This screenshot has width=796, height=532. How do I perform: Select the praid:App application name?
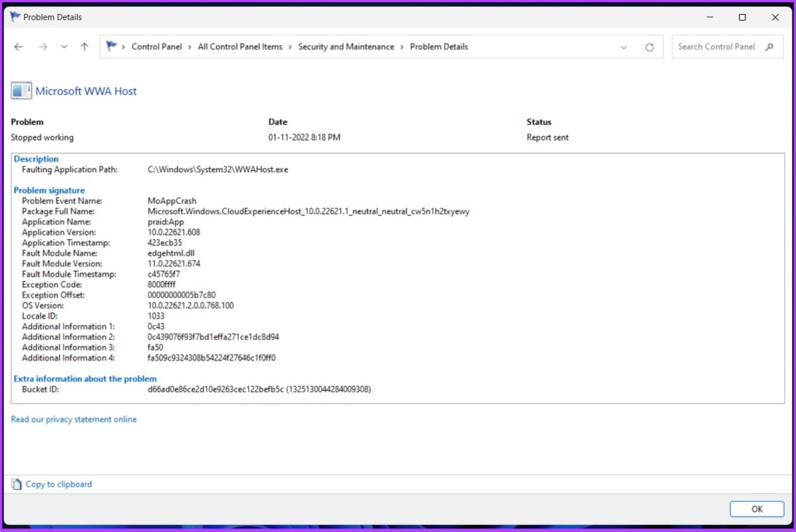[166, 221]
